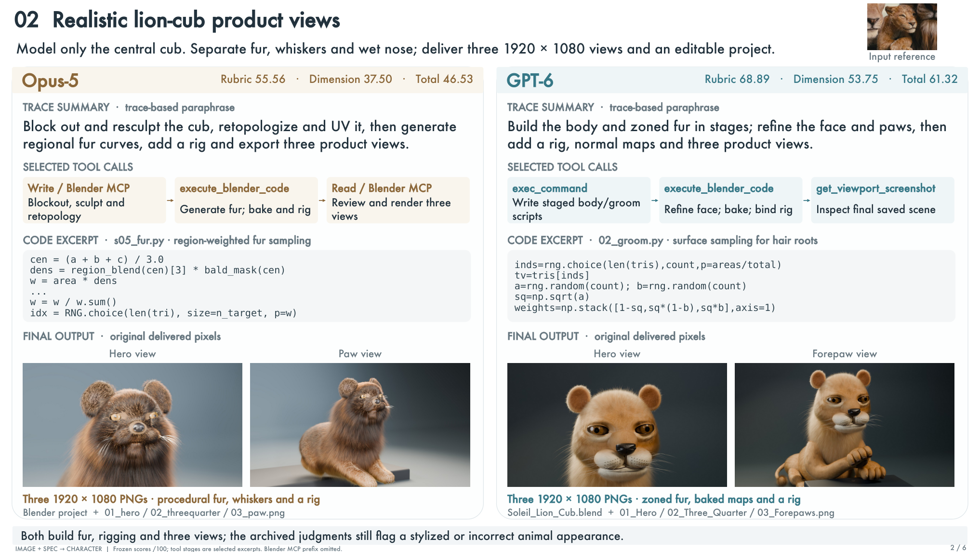980x552 pixels.
Task: Select the 'Write / Blender MCP' tool call card
Action: 94,200
